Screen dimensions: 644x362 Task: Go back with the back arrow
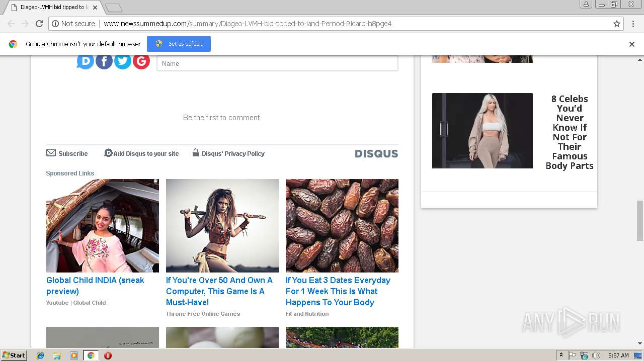pyautogui.click(x=11, y=24)
